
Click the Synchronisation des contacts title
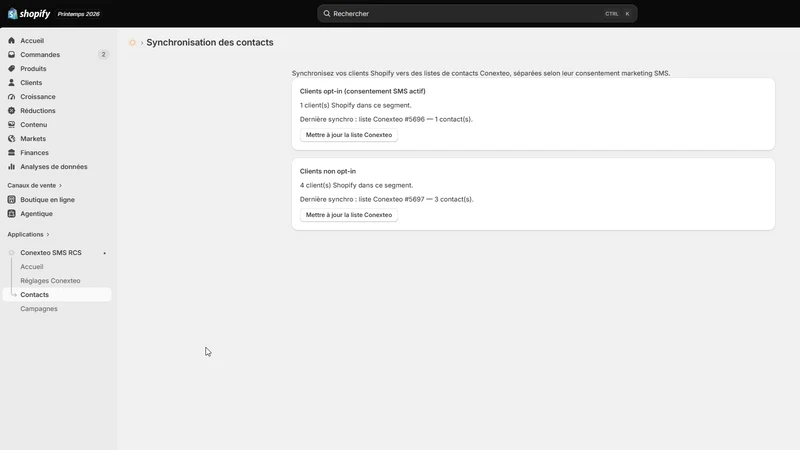click(210, 42)
